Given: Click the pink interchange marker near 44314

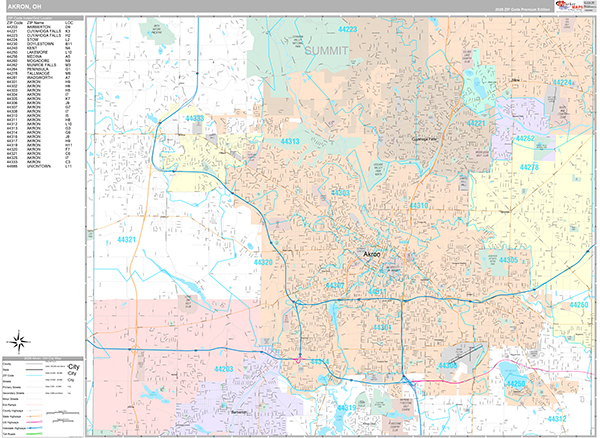Looking at the screenshot, I should [x=298, y=359].
